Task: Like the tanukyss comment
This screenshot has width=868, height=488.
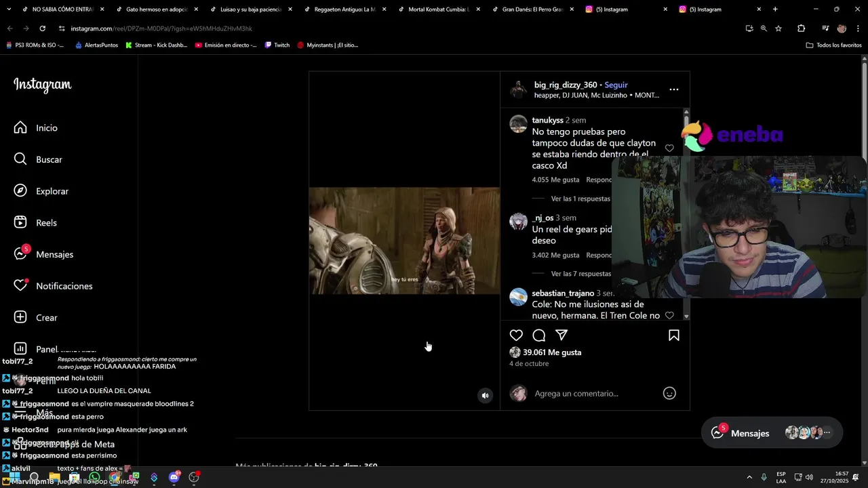Action: pyautogui.click(x=669, y=148)
